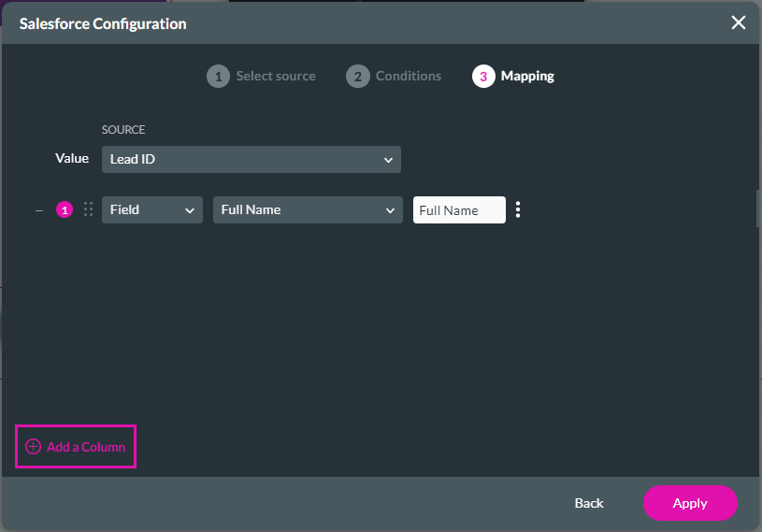Click the Add a Column button
762x532 pixels.
(76, 447)
